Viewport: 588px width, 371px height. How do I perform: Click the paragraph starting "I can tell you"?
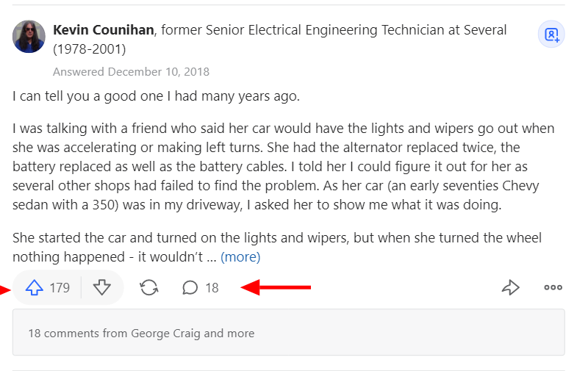[156, 96]
